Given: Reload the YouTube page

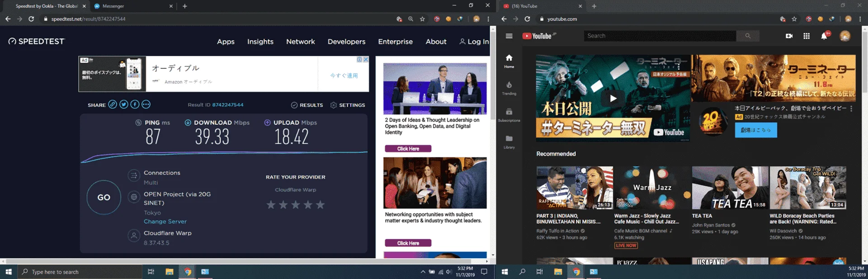Looking at the screenshot, I should pos(527,19).
